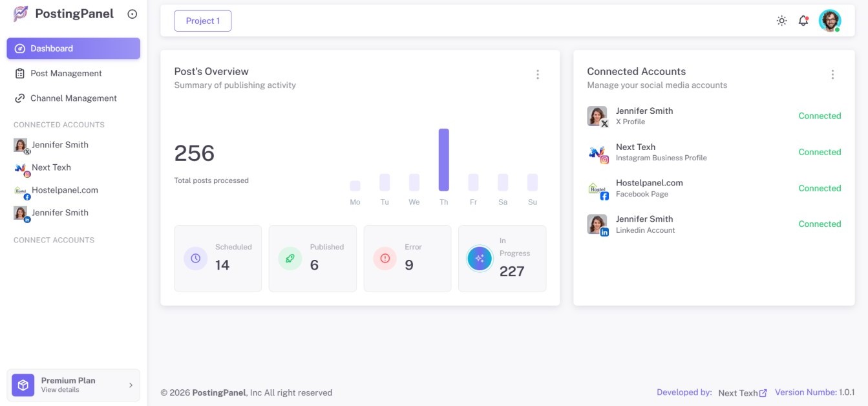Open Connected Accounts three-dot menu
The width and height of the screenshot is (868, 406).
tap(832, 74)
